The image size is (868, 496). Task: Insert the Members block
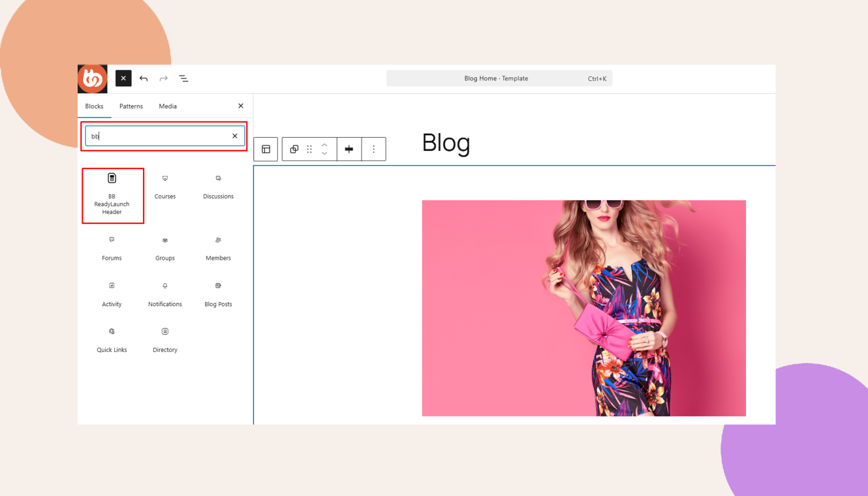point(218,249)
